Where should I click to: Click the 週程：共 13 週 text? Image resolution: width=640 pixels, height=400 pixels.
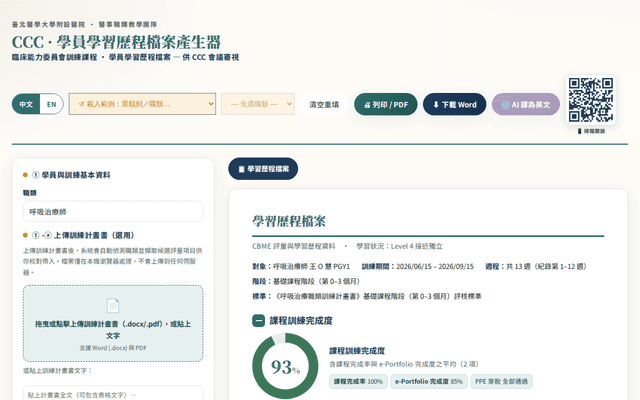(x=537, y=267)
